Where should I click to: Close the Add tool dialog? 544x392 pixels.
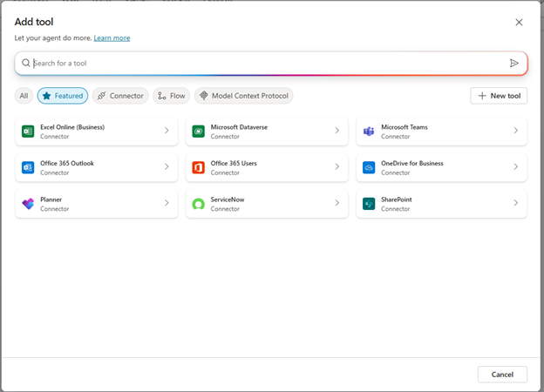pyautogui.click(x=519, y=22)
